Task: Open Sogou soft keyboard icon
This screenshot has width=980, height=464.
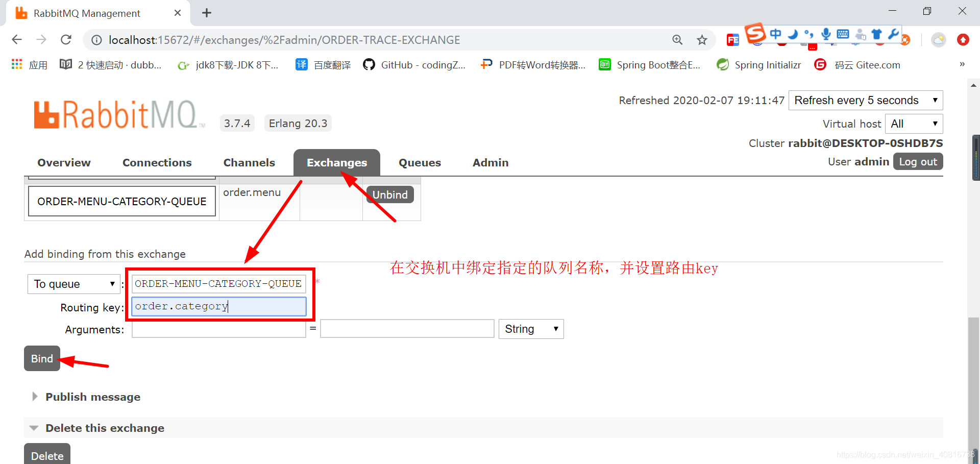Action: coord(843,34)
